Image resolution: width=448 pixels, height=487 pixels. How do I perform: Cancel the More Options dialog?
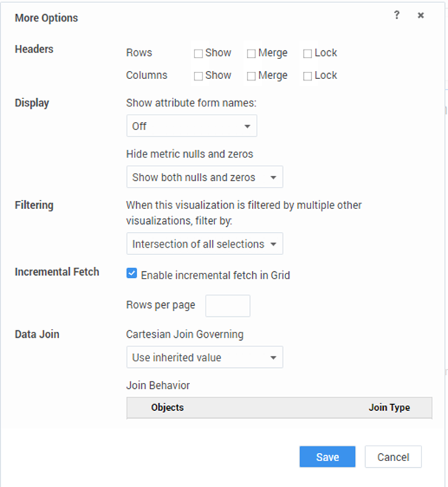[393, 457]
